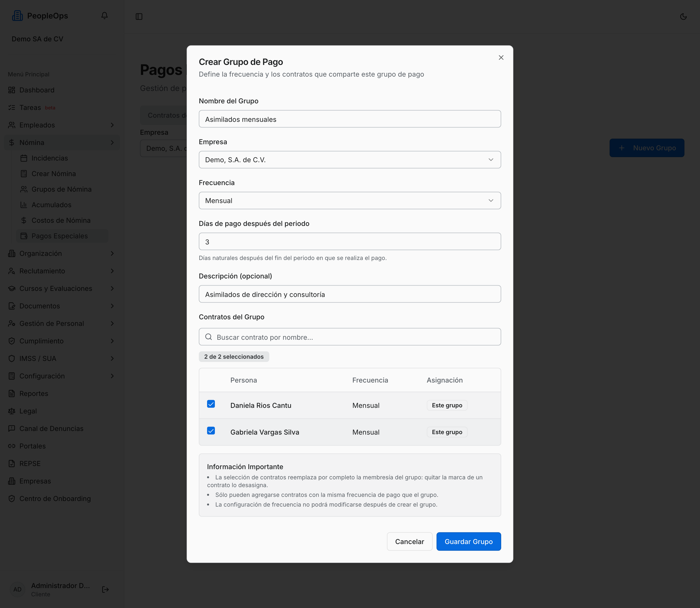Click Este grupo badge for Daniela Rios Cantu
This screenshot has width=700, height=608.
tap(447, 405)
